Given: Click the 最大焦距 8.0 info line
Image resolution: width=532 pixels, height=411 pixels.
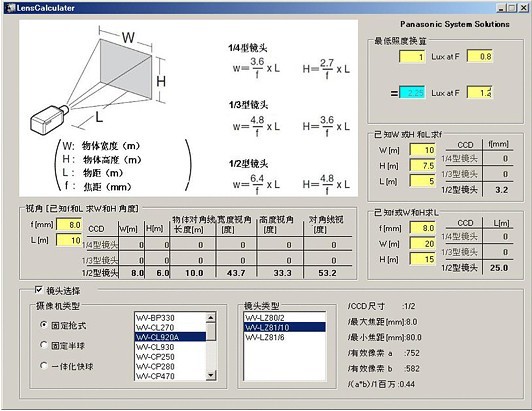Looking at the screenshot, I should click(x=382, y=322).
